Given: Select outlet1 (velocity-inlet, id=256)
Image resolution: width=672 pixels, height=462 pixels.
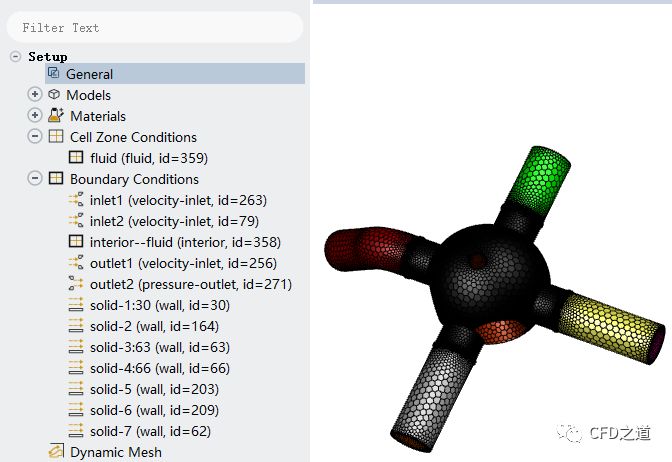Looking at the screenshot, I should point(183,263).
